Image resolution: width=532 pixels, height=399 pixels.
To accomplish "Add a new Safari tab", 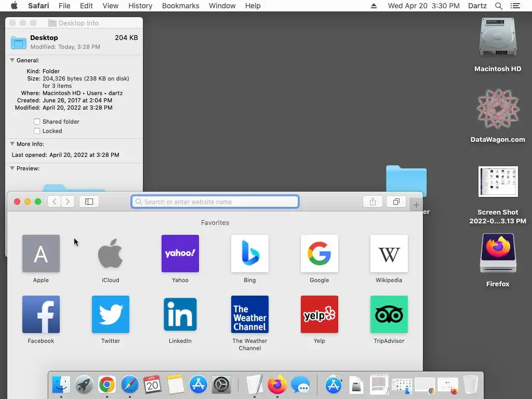I will click(416, 205).
